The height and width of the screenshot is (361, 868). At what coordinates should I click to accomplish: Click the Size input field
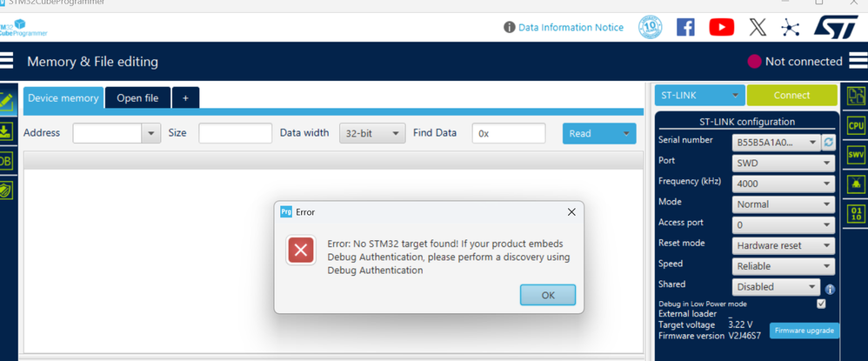tap(236, 133)
